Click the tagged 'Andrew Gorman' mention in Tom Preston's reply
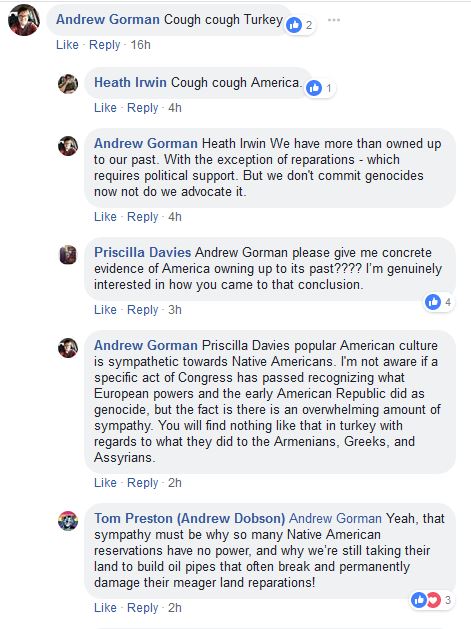Image resolution: width=471 pixels, height=629 pixels. pos(335,518)
